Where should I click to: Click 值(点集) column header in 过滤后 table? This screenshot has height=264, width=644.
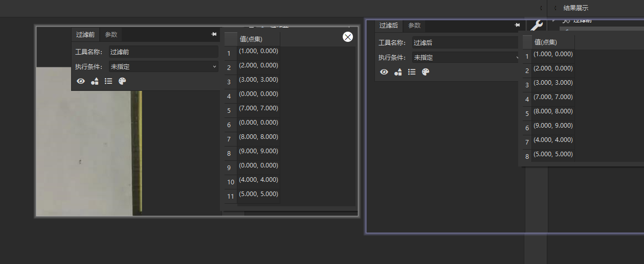click(546, 42)
